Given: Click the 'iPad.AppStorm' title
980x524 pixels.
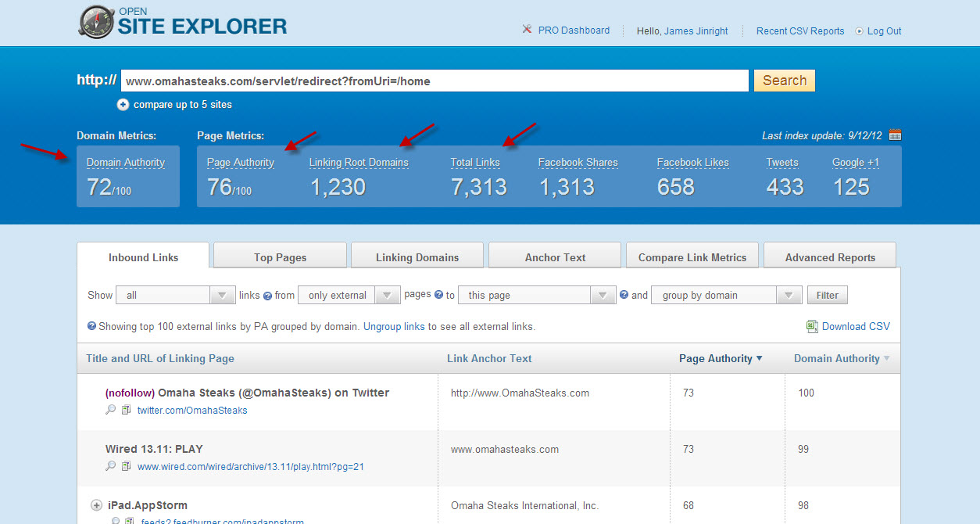Looking at the screenshot, I should pos(146,505).
